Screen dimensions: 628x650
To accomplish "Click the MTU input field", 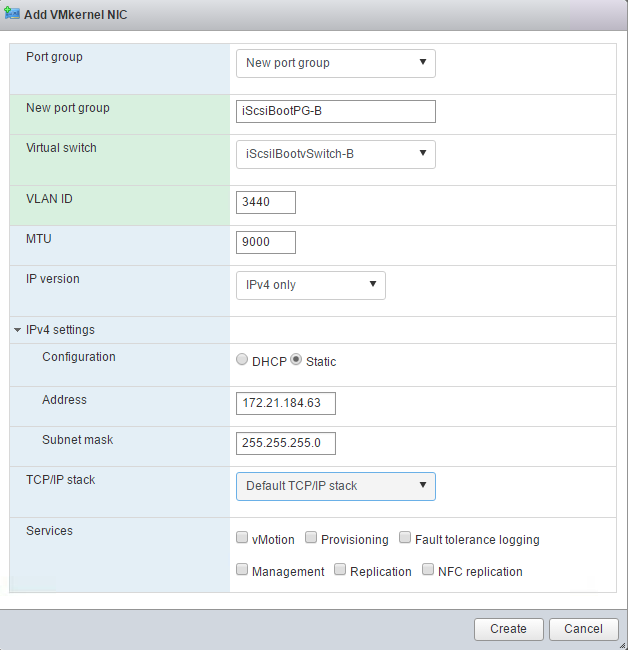I will [x=266, y=242].
